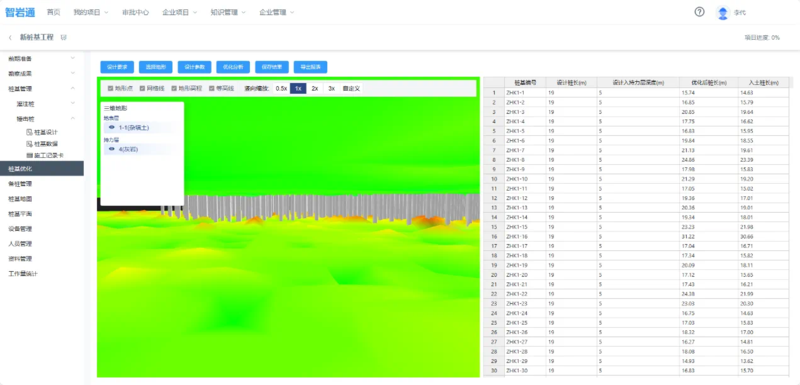Open 桩基数据 via its document icon
800x385 pixels.
point(29,144)
